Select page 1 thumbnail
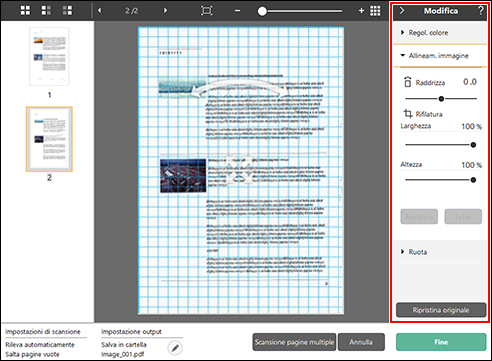Image resolution: width=492 pixels, height=361 pixels. [49, 57]
